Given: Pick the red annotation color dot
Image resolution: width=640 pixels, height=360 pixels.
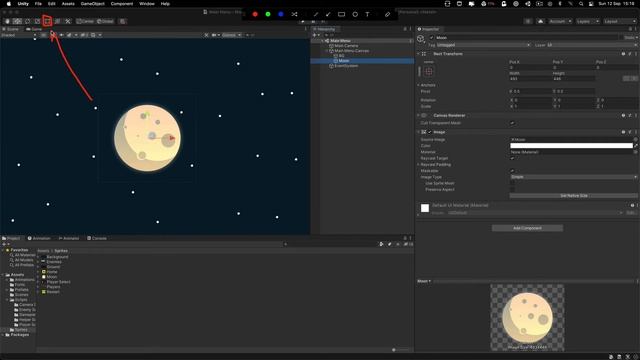Looking at the screenshot, I should [x=255, y=14].
